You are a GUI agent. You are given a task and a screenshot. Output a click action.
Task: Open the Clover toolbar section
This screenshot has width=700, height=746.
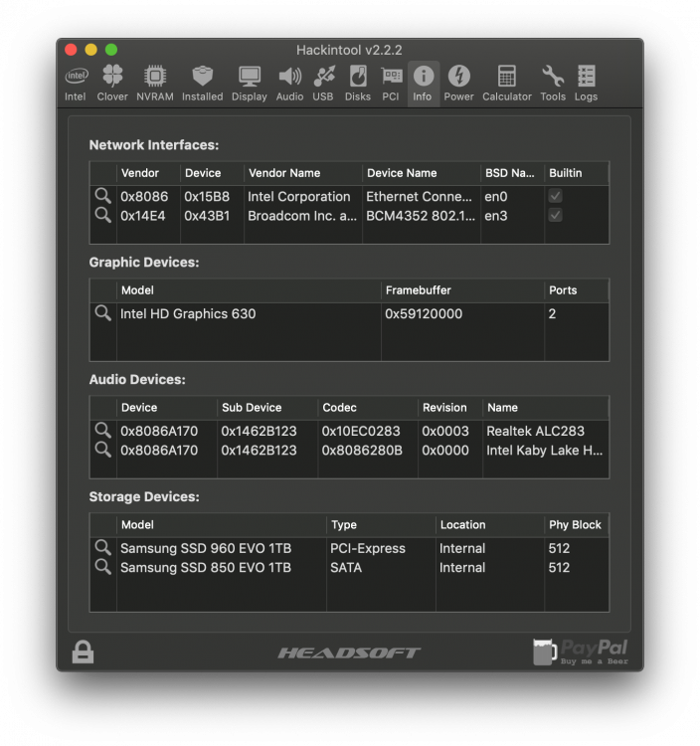coord(112,84)
